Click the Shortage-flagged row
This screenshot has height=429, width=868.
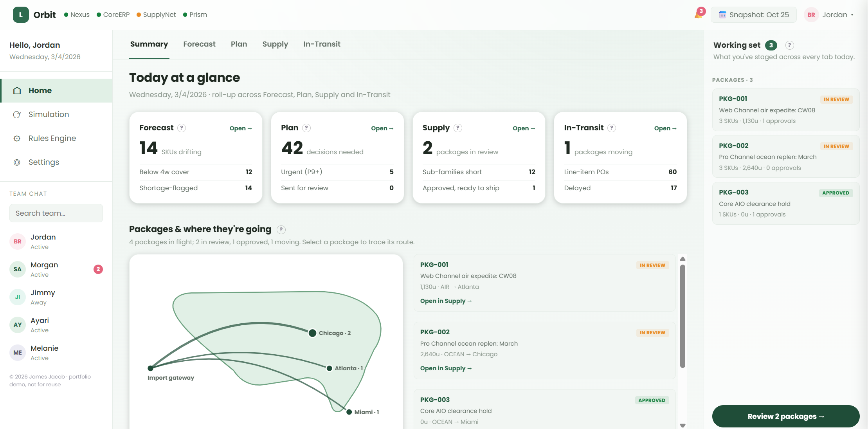(x=196, y=188)
